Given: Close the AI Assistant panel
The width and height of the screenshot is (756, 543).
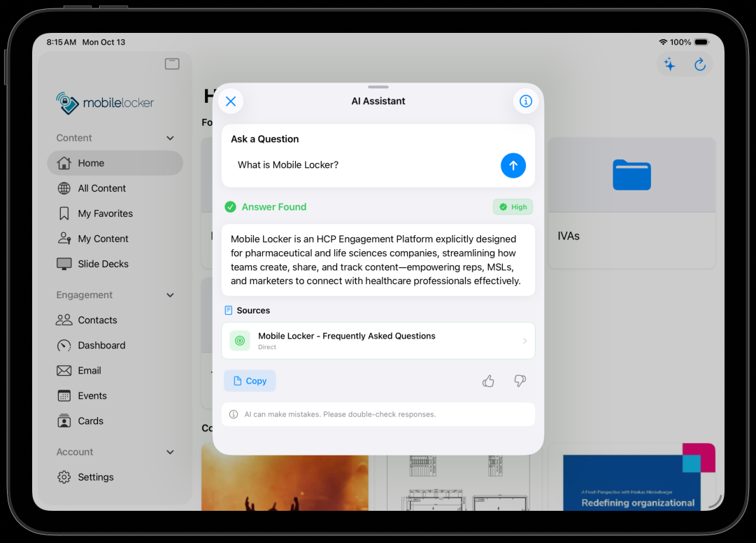Looking at the screenshot, I should point(231,101).
